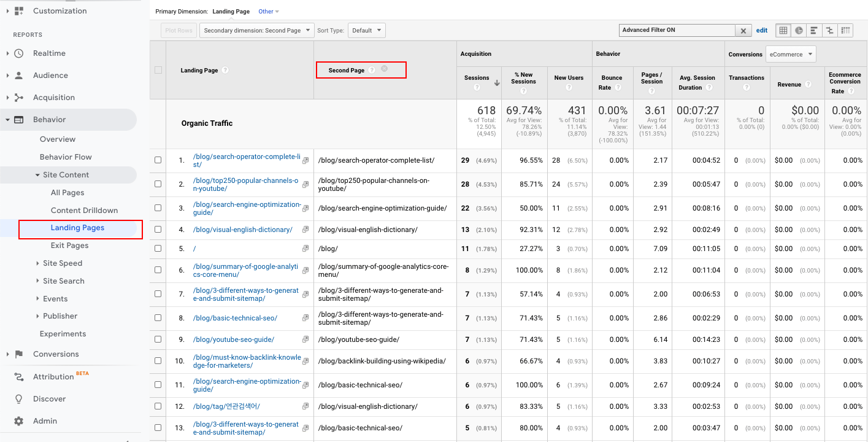Open Exit Pages report
The width and height of the screenshot is (868, 442).
click(69, 246)
